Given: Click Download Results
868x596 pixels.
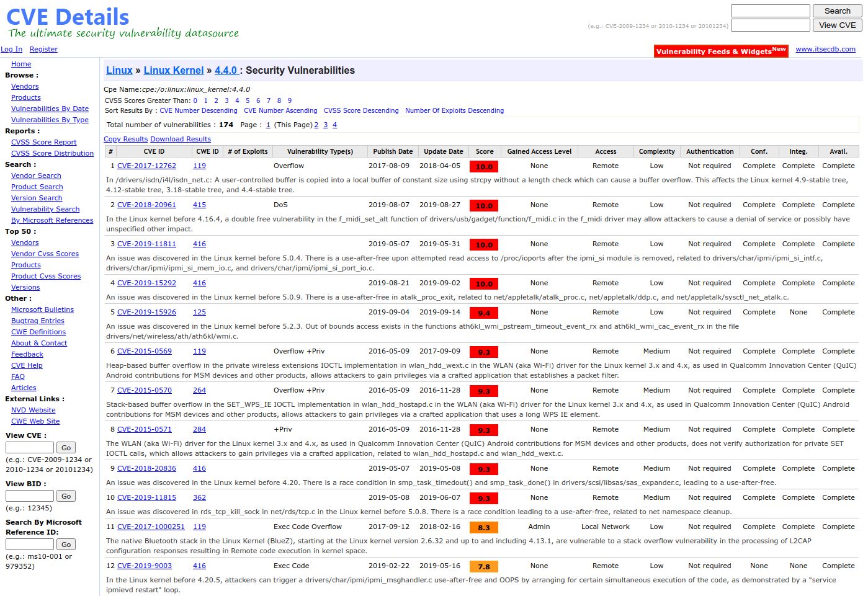Looking at the screenshot, I should pyautogui.click(x=181, y=138).
